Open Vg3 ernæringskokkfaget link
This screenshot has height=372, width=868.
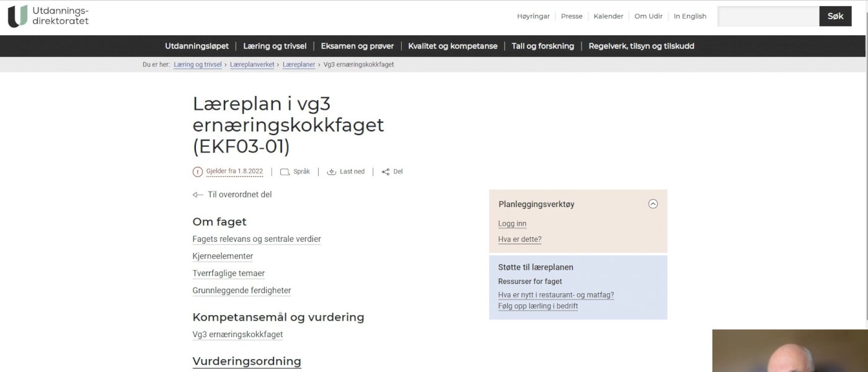pos(237,335)
